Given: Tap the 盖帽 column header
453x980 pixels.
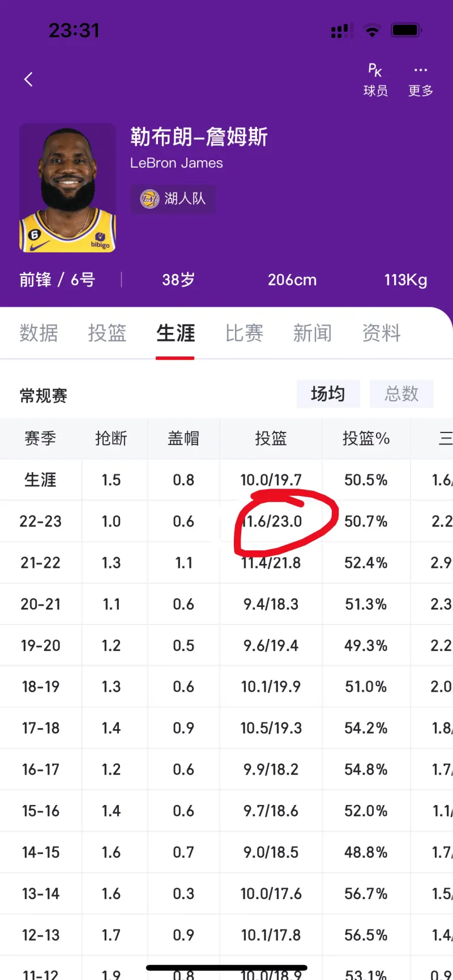Looking at the screenshot, I should pos(183,438).
